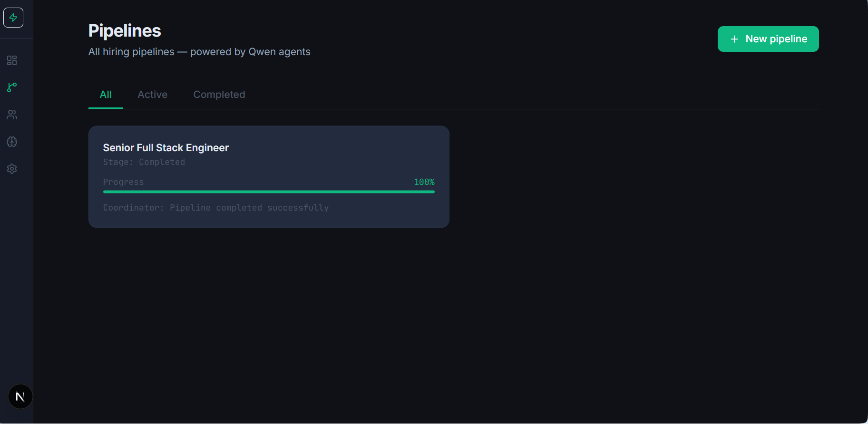868x424 pixels.
Task: Create a New pipeline
Action: pos(768,39)
